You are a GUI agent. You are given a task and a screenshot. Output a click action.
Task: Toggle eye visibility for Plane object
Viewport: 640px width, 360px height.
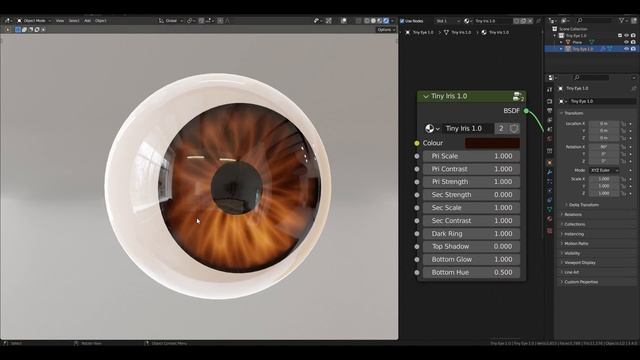click(x=627, y=42)
